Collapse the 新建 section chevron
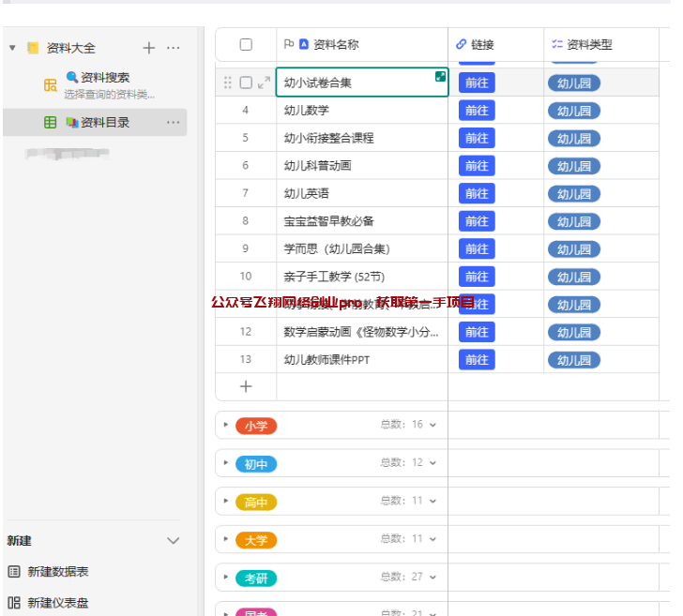Screen dimensions: 683x616 click(x=173, y=541)
